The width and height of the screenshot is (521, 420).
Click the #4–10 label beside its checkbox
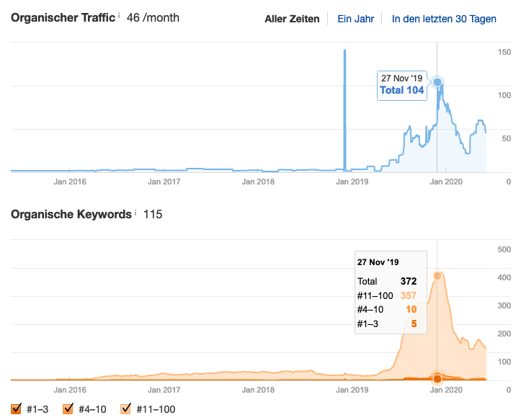[92, 409]
